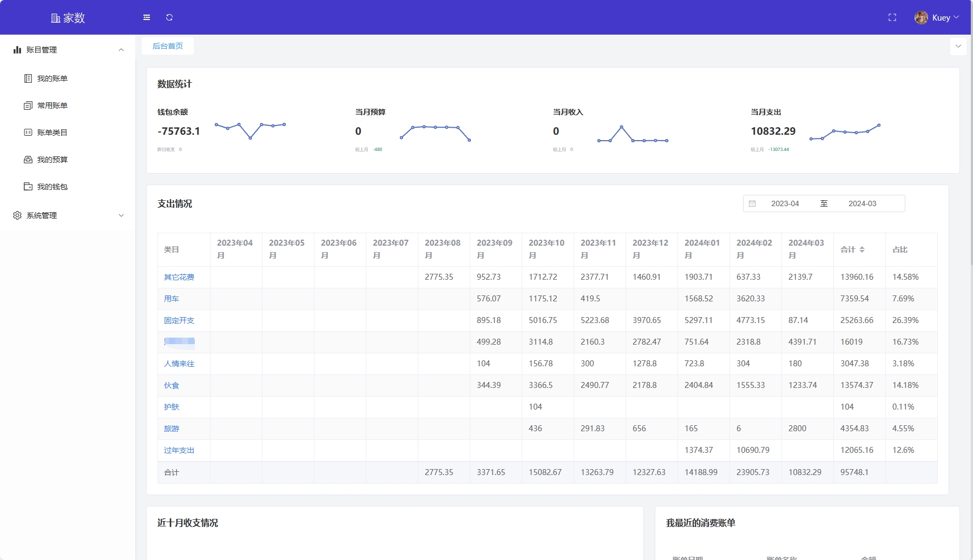Click the 账目管理 bar chart icon
Viewport: 973px width, 560px height.
[17, 50]
